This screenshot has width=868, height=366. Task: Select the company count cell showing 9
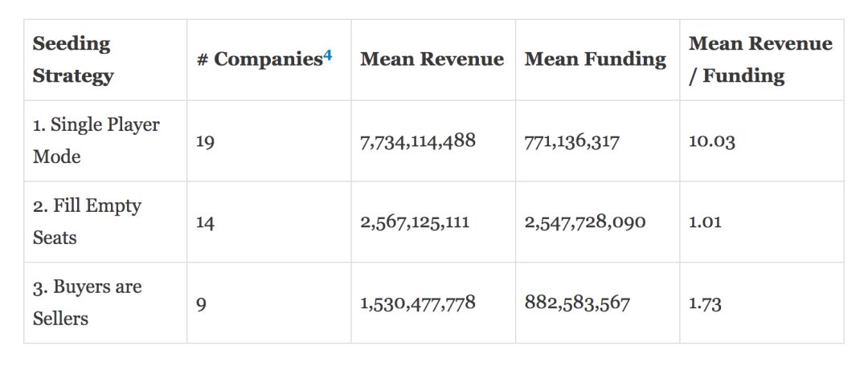(x=201, y=303)
